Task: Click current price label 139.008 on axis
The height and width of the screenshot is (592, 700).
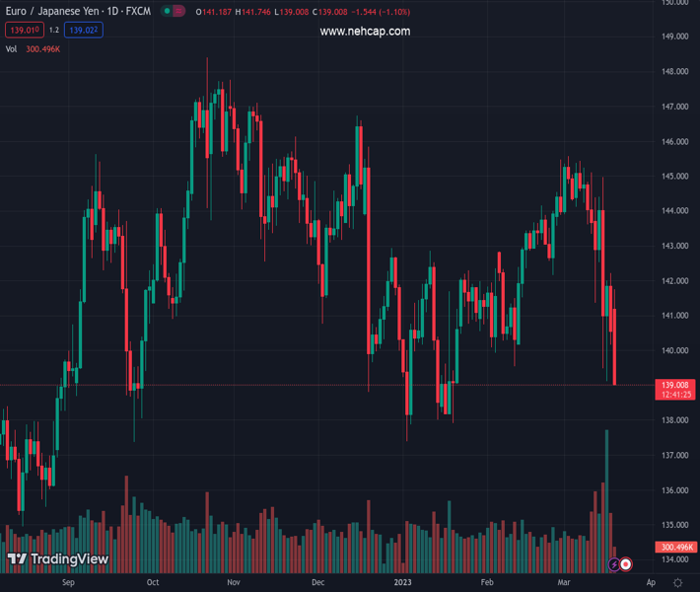Action: tap(676, 385)
